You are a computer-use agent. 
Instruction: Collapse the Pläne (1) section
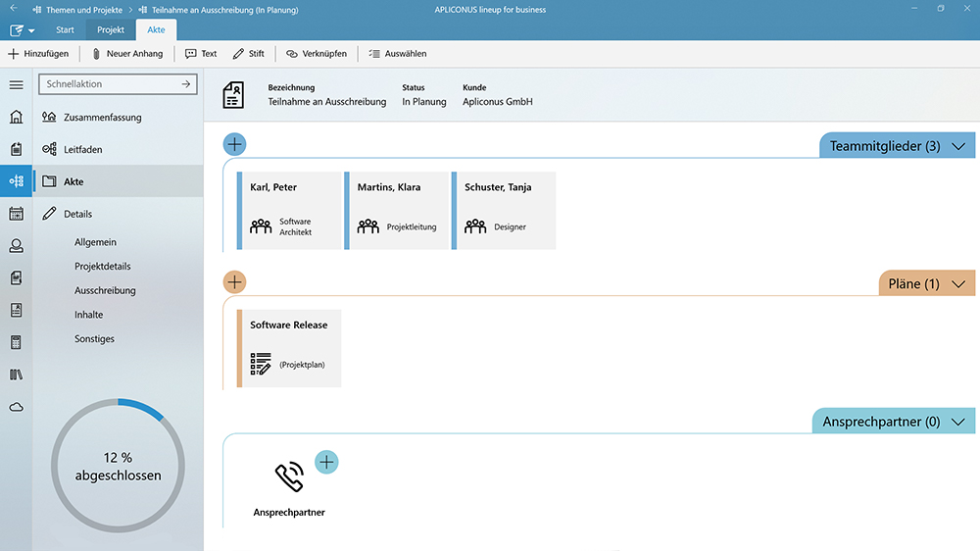pos(958,284)
